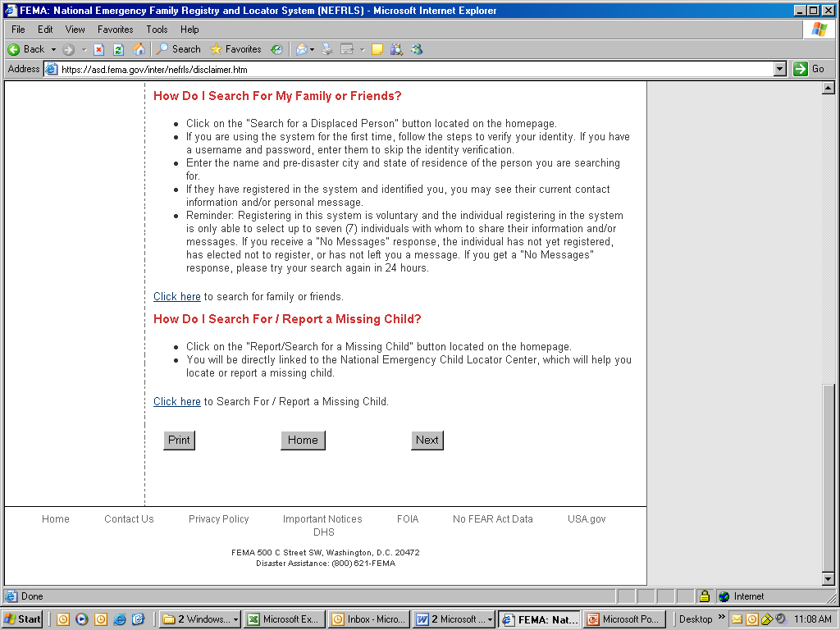
Task: Click the Internet Explorer quick launch icon
Action: pyautogui.click(x=120, y=619)
